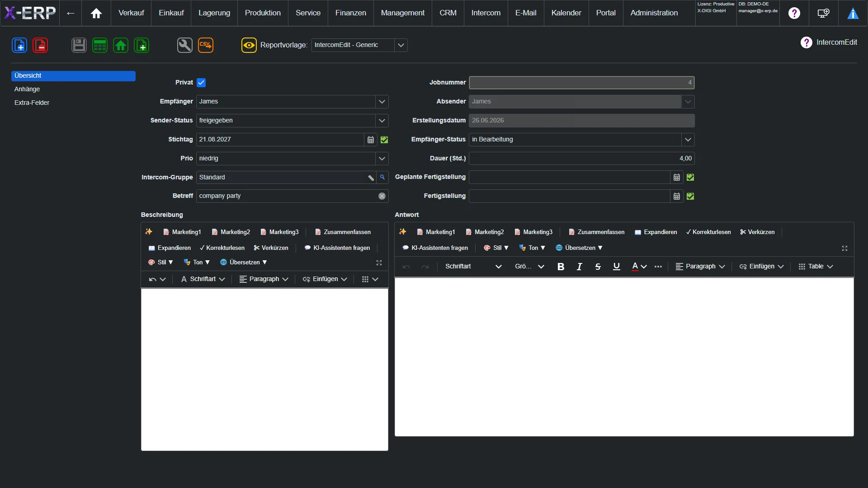This screenshot has height=488, width=868.
Task: Click the blue info triangle icon
Action: [x=853, y=13]
